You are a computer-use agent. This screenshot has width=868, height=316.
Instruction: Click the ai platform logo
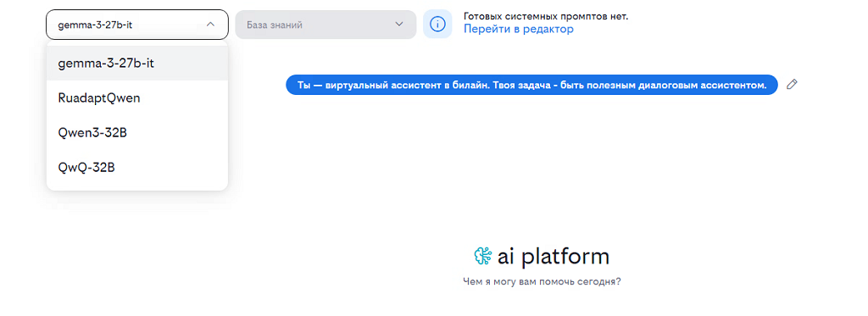point(542,256)
